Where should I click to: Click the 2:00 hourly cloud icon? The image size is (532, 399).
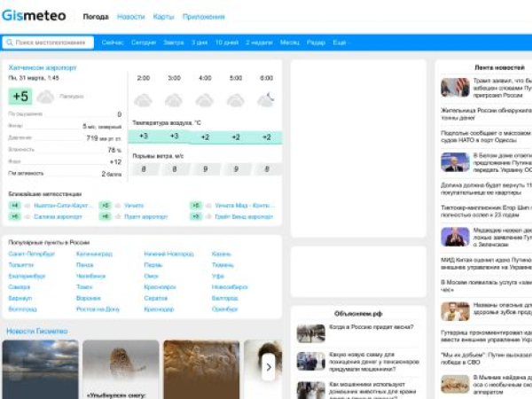[143, 100]
